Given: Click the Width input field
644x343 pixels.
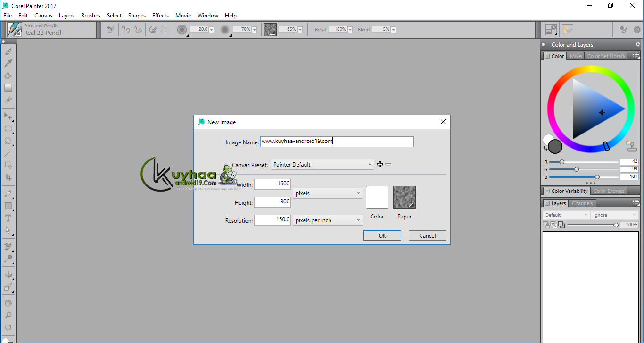Looking at the screenshot, I should 272,184.
